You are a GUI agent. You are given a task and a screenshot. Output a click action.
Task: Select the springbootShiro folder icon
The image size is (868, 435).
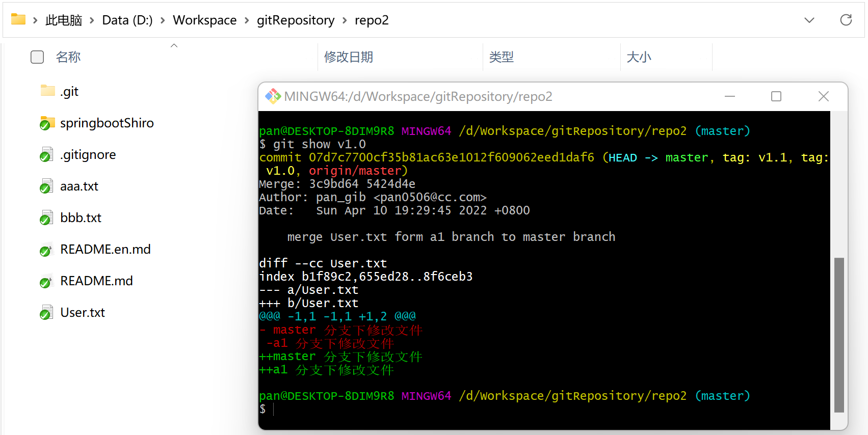[47, 123]
